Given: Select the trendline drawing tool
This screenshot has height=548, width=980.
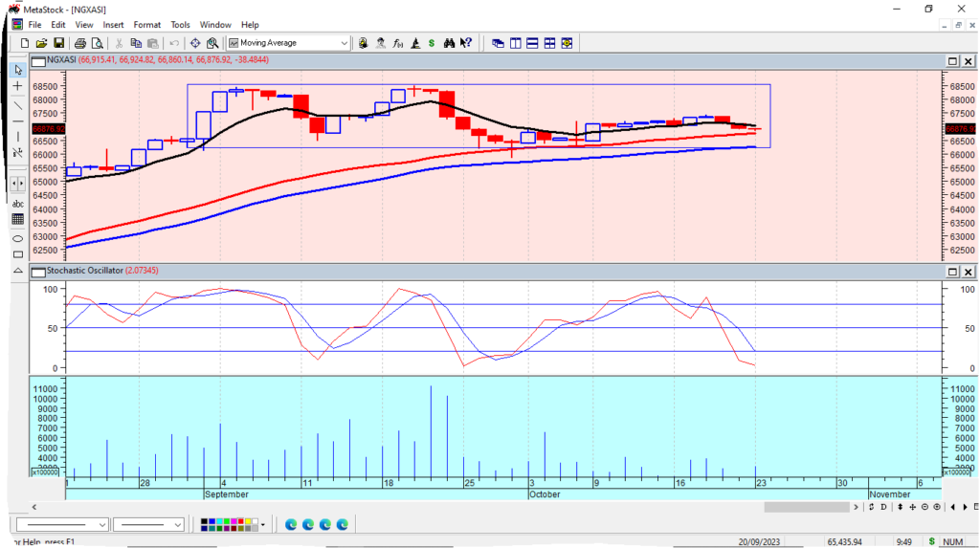Looking at the screenshot, I should [x=17, y=104].
